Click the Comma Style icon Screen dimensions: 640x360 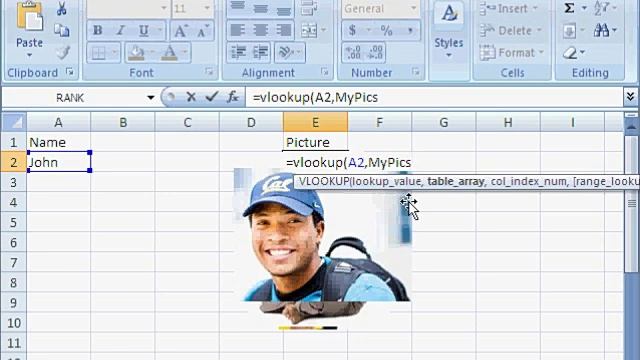[x=409, y=30]
